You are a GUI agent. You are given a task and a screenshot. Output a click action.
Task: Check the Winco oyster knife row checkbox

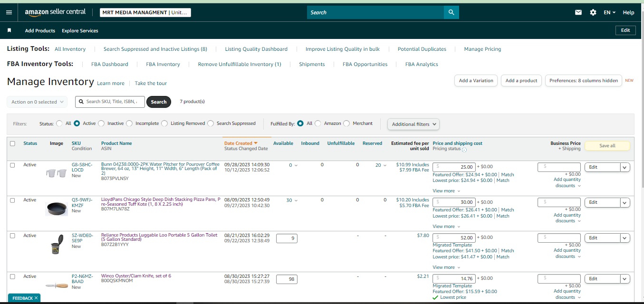(x=12, y=276)
